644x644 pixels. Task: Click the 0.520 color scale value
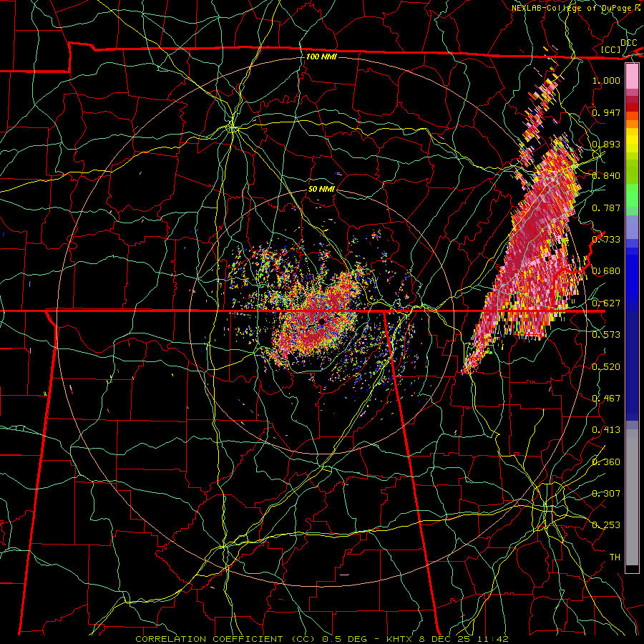[x=606, y=367]
